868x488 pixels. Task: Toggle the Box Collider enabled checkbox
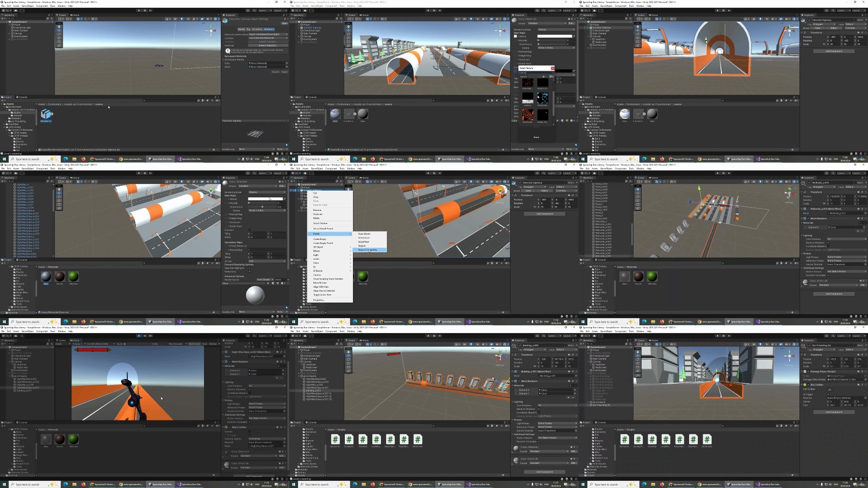click(809, 385)
